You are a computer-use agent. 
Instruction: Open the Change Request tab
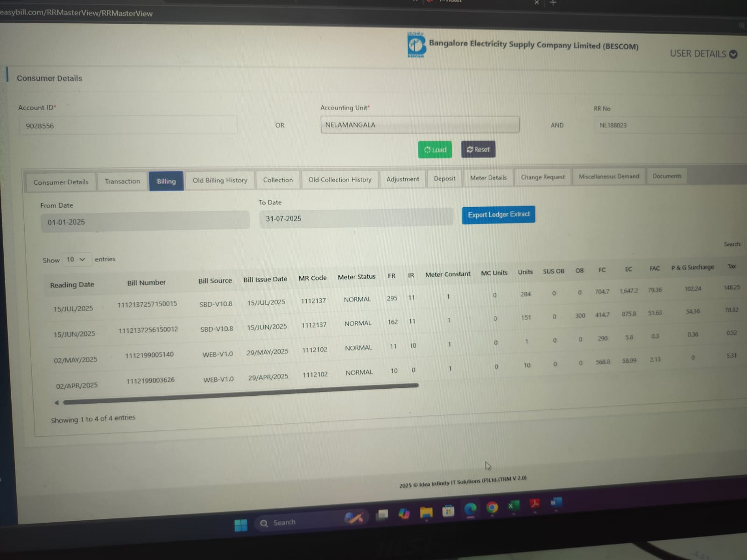point(543,177)
